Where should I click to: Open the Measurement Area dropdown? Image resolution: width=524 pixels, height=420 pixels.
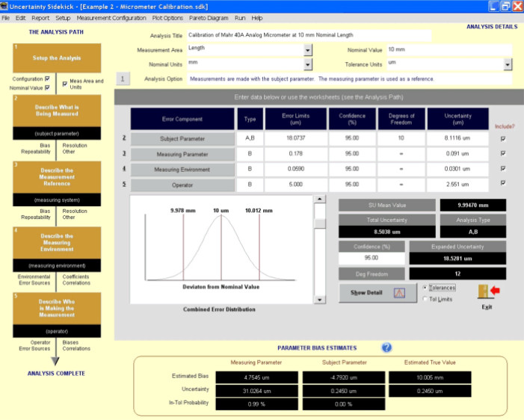(308, 50)
